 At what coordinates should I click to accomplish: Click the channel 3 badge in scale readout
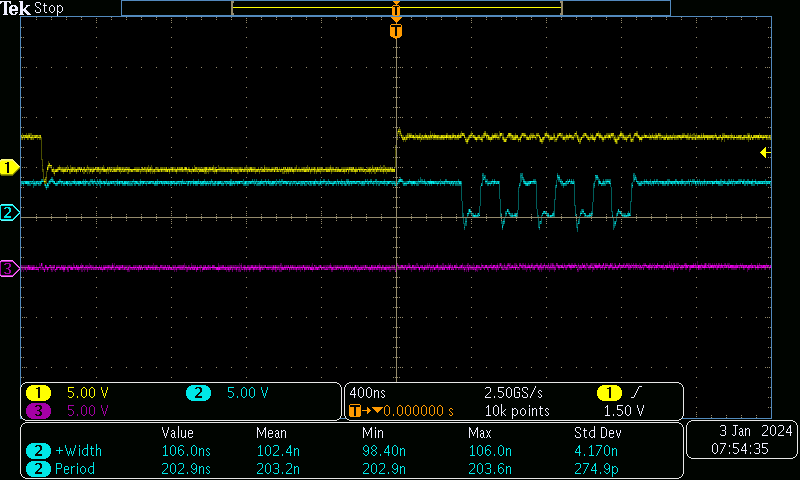click(38, 410)
